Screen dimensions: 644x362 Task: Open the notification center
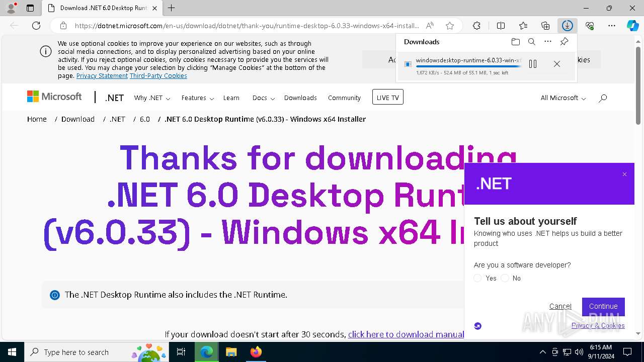(x=627, y=352)
